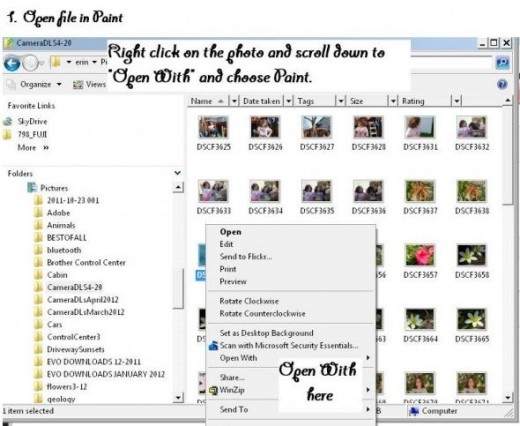
Task: Open the DrivewaySunsets folder in the tree
Action: click(x=76, y=349)
